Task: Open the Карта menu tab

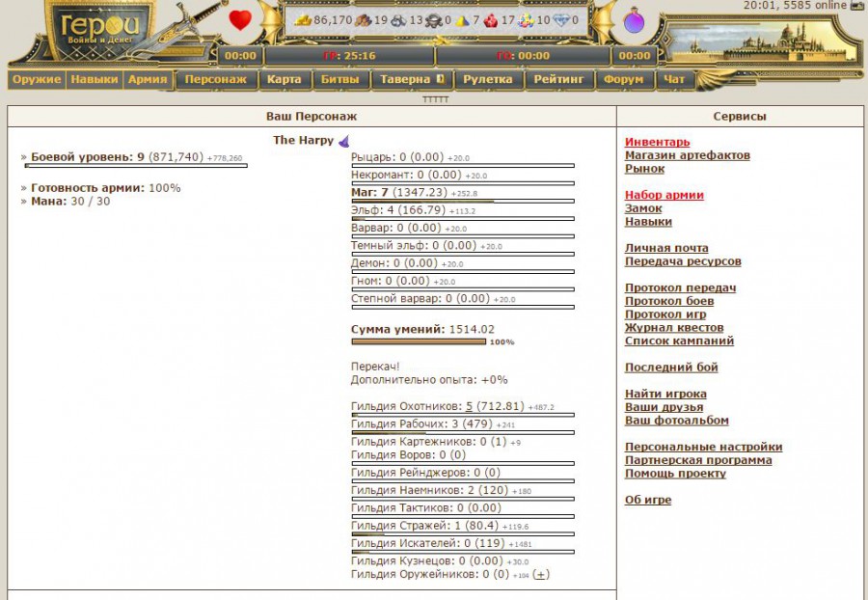Action: pyautogui.click(x=284, y=80)
